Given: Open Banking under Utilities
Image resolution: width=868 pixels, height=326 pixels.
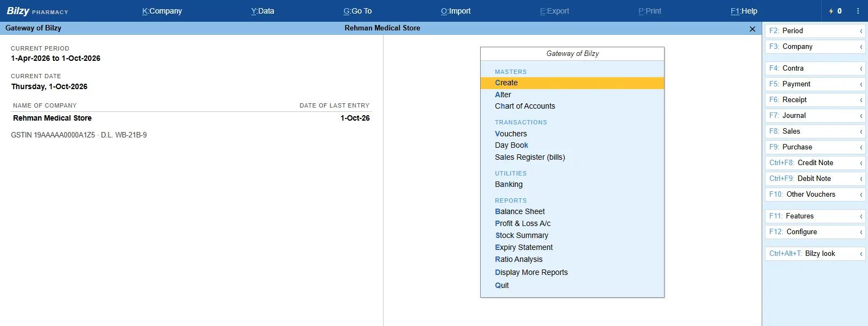Looking at the screenshot, I should coord(572,184).
